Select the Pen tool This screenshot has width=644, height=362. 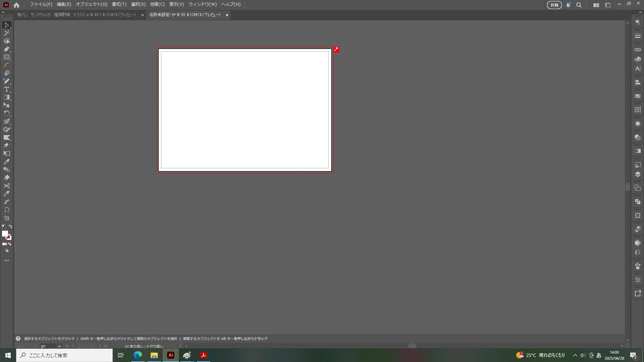click(6, 49)
